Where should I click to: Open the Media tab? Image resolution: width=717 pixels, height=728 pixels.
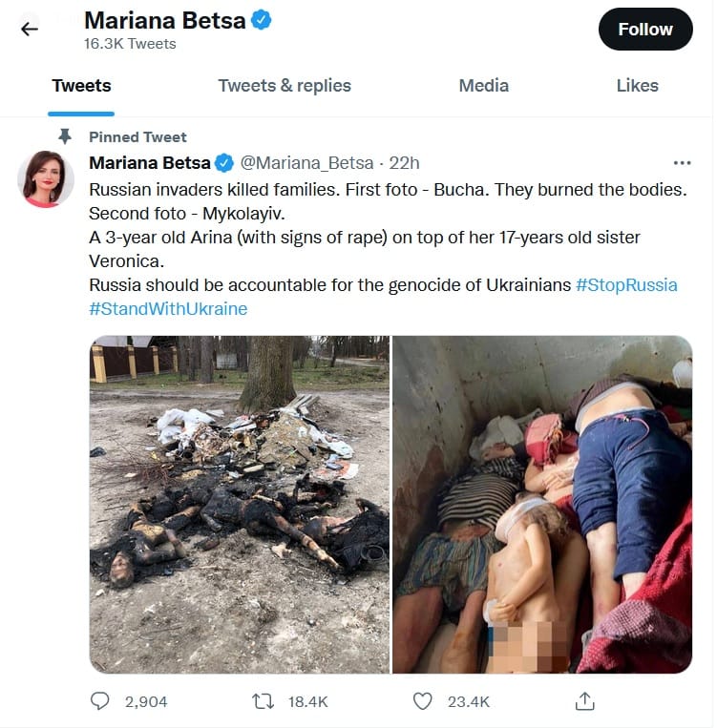coord(483,86)
